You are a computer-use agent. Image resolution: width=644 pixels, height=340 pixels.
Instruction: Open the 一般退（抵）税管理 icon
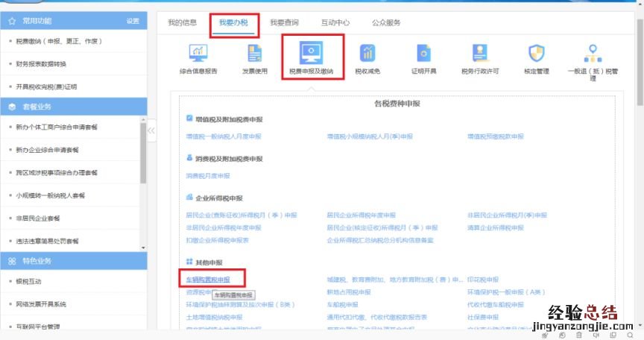[x=593, y=54]
